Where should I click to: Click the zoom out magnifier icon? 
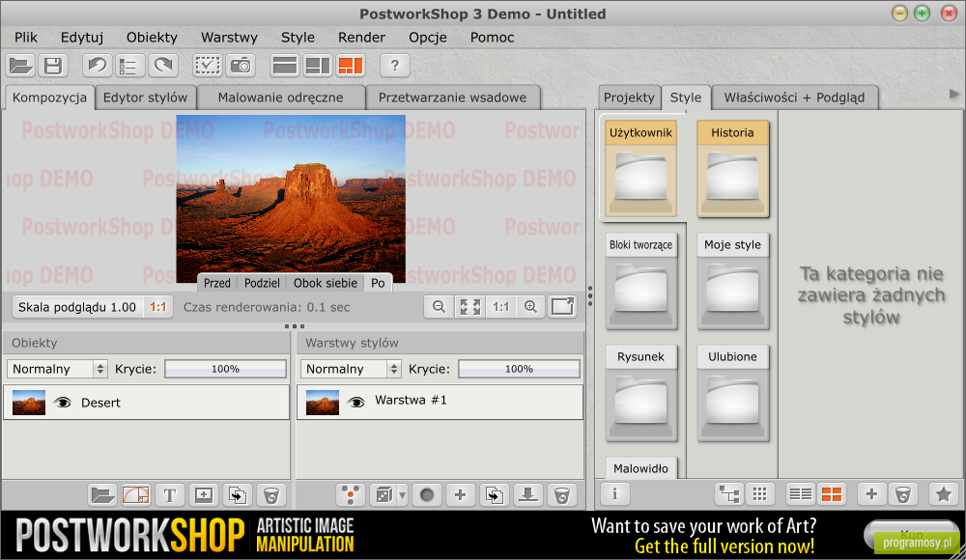point(439,307)
